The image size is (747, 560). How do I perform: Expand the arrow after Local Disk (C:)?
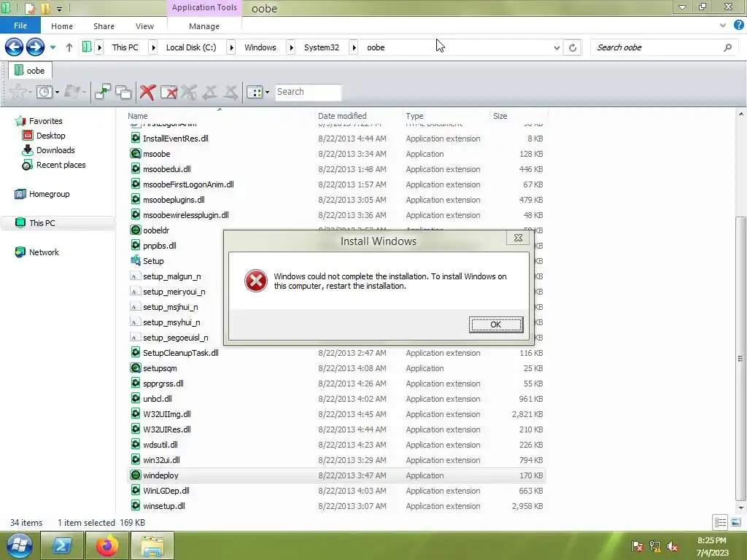231,47
